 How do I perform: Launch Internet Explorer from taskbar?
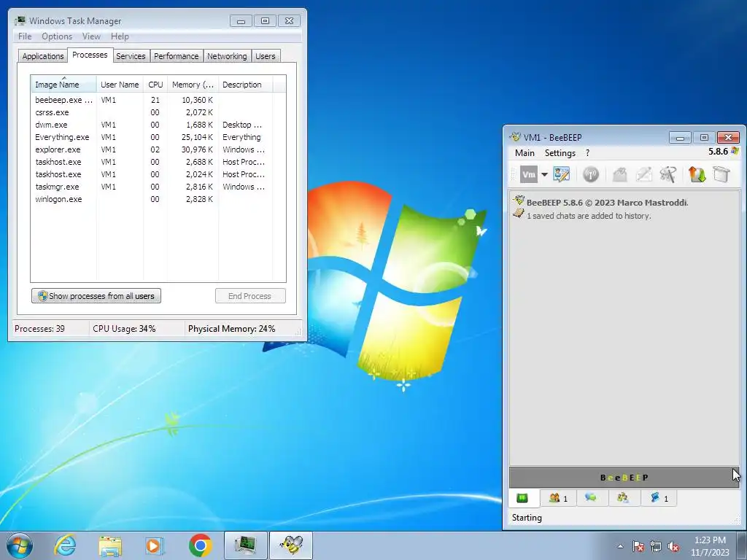click(x=65, y=545)
